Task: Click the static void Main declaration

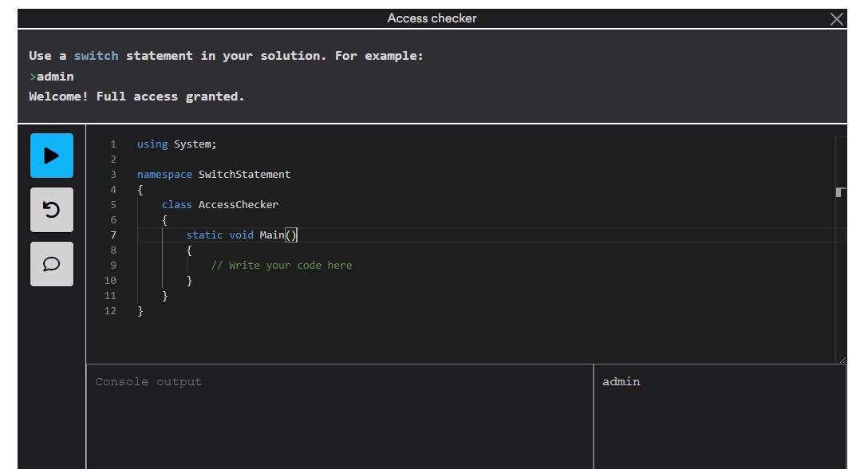Action: [x=240, y=235]
